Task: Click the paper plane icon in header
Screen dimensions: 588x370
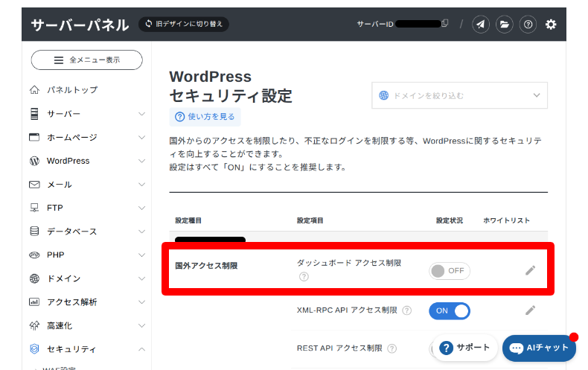Action: tap(480, 25)
